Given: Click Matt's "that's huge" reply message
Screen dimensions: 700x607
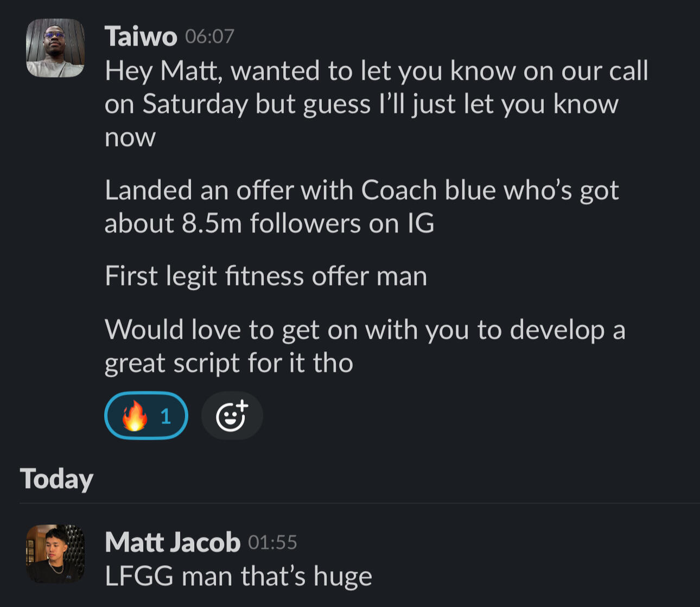Looking at the screenshot, I should pyautogui.click(x=239, y=577).
